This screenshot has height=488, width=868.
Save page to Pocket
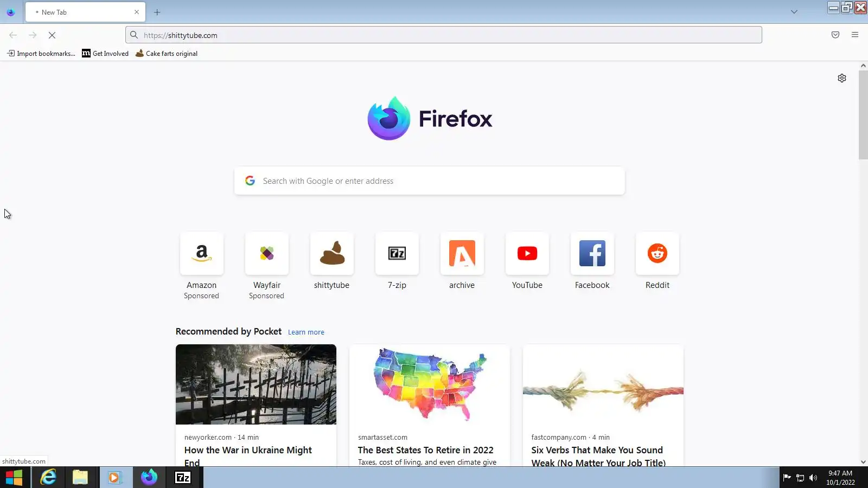[x=835, y=35]
